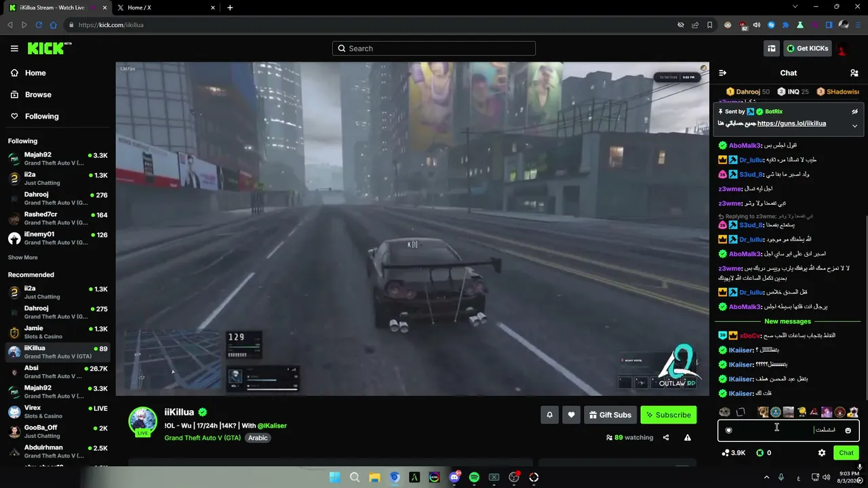Hide the pinned BotRix message
Image resolution: width=868 pixels, height=488 pixels.
[854, 112]
